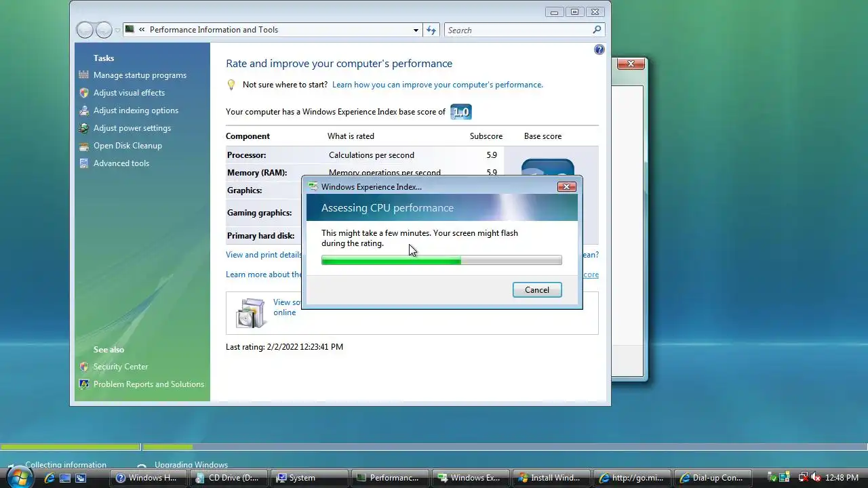Open Manage startup programs in Tasks

point(140,75)
